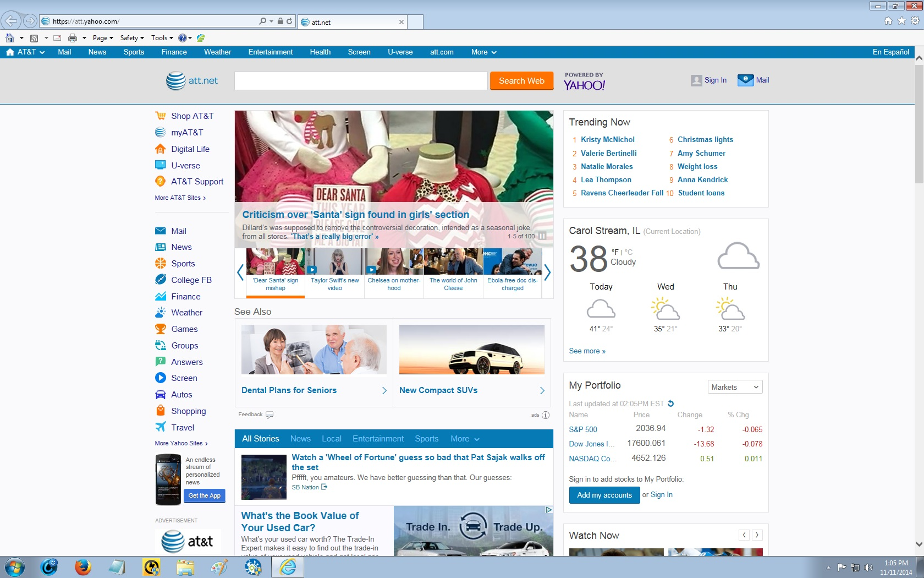This screenshot has width=924, height=578.
Task: Open the S&P 500 quote link
Action: coord(582,429)
